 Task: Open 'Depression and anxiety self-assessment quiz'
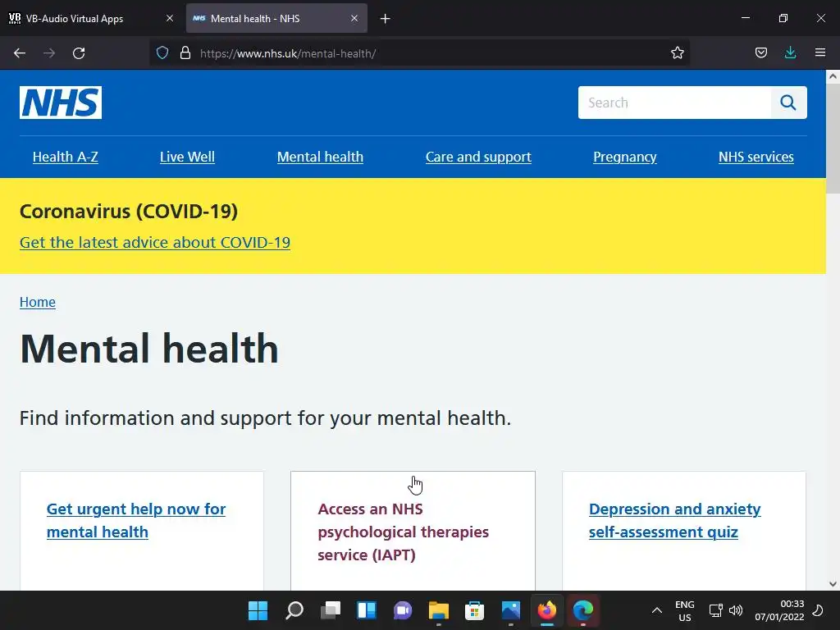click(674, 520)
